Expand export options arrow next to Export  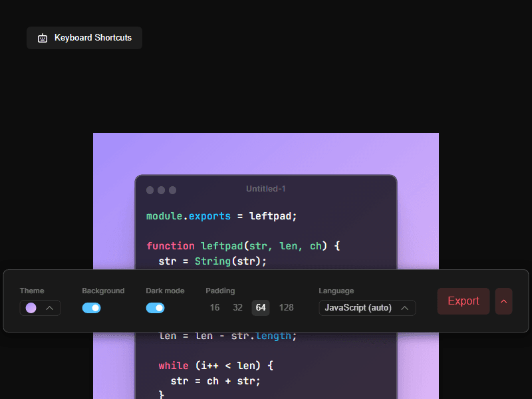click(503, 301)
